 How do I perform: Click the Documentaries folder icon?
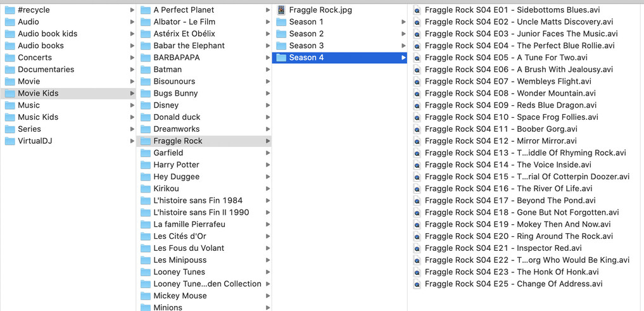[10, 70]
